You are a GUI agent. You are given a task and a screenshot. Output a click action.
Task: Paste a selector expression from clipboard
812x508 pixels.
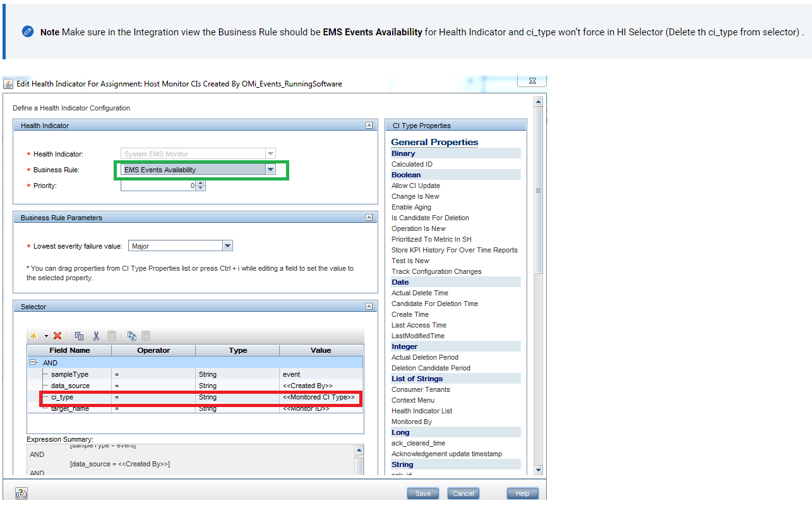pyautogui.click(x=110, y=336)
